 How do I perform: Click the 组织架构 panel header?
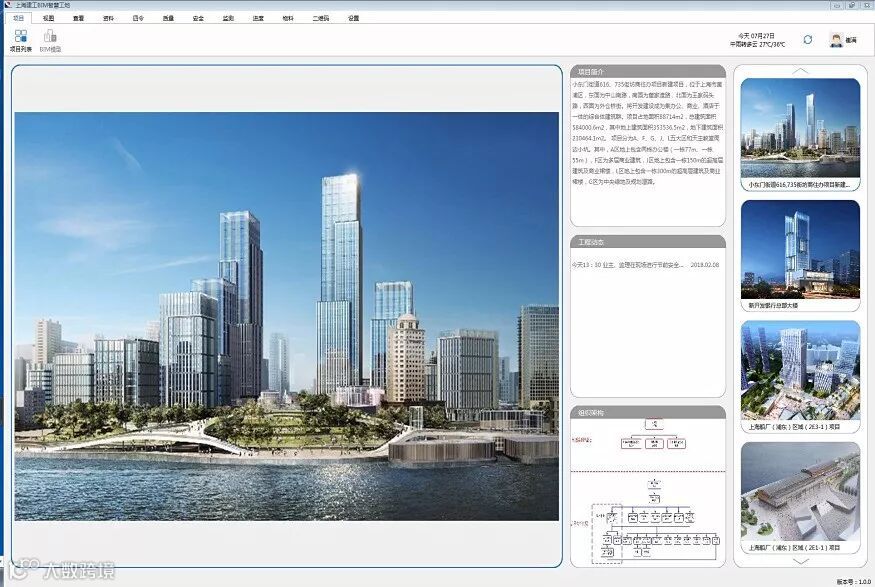pos(648,412)
